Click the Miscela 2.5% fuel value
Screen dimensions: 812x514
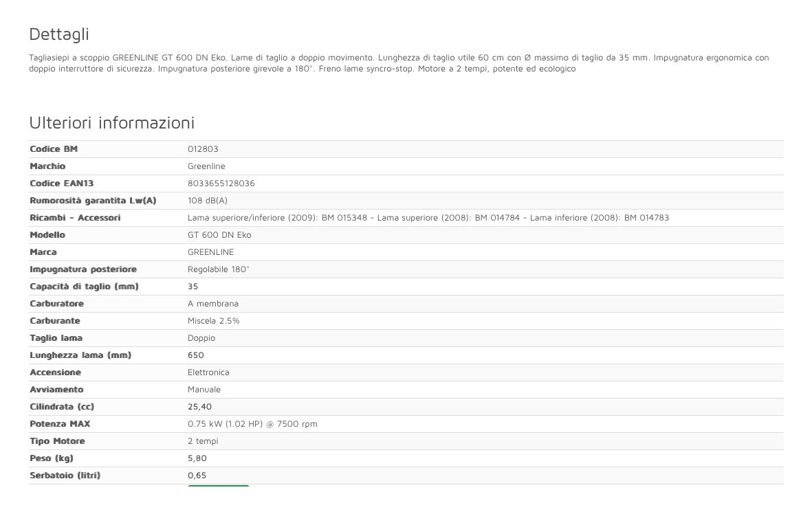click(x=213, y=321)
